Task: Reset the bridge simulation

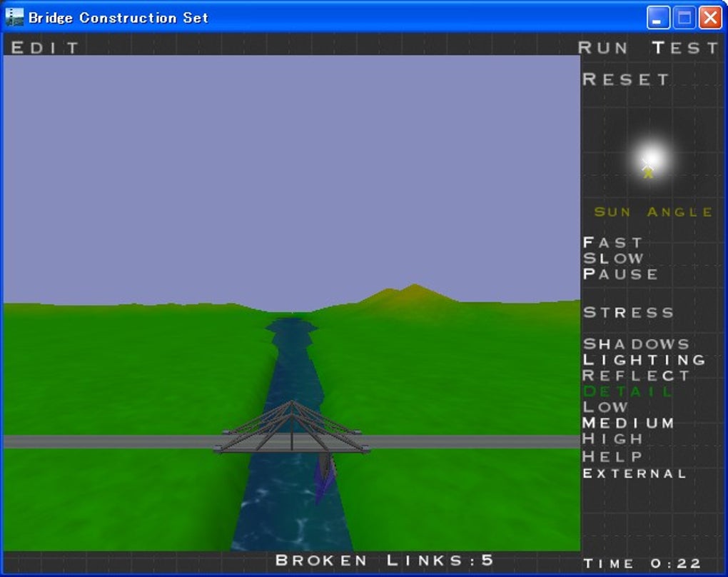Action: pyautogui.click(x=623, y=79)
